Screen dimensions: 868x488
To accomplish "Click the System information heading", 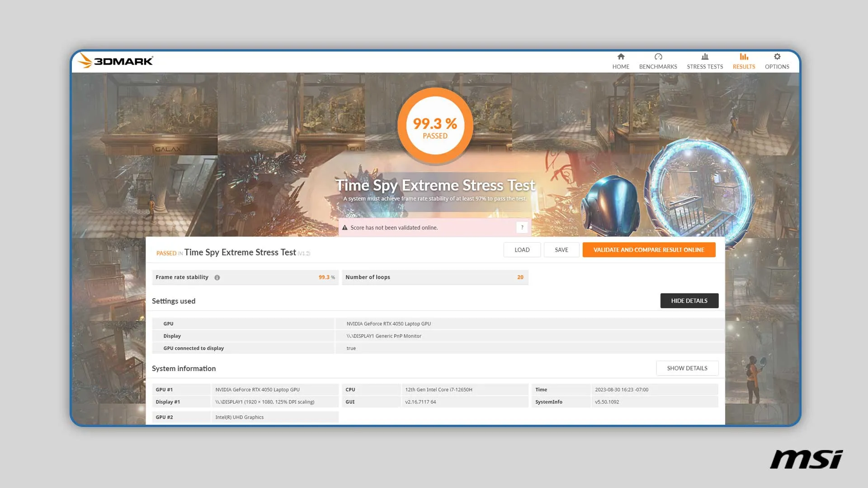I will point(184,369).
